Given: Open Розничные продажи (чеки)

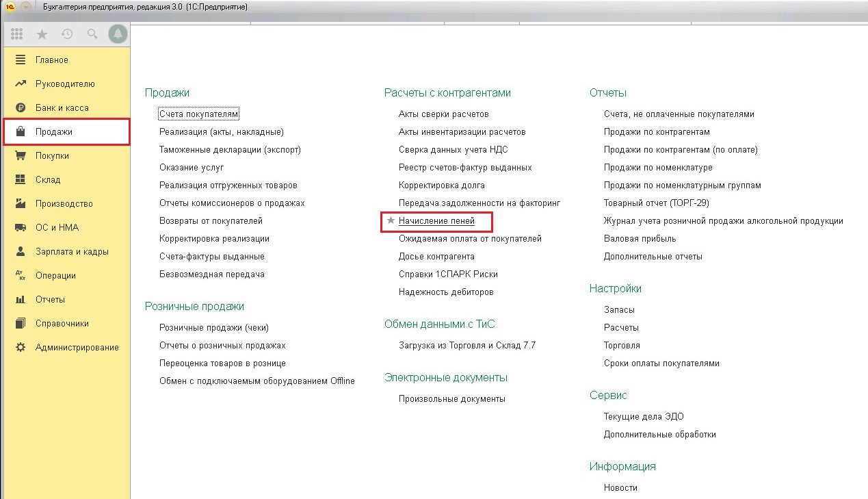Looking at the screenshot, I should (213, 328).
